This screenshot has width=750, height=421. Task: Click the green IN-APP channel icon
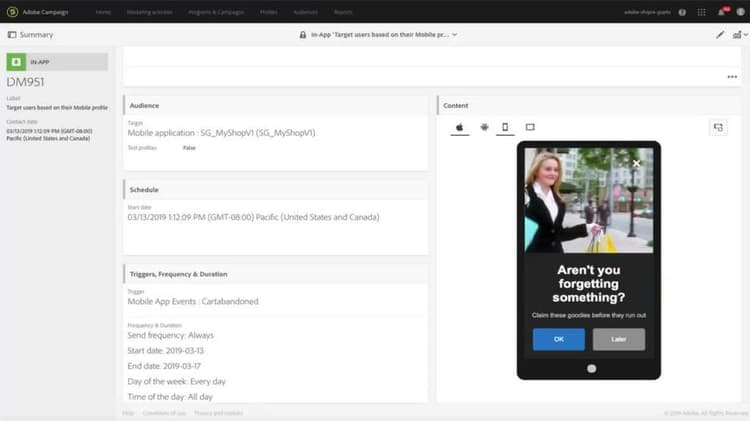(16, 62)
